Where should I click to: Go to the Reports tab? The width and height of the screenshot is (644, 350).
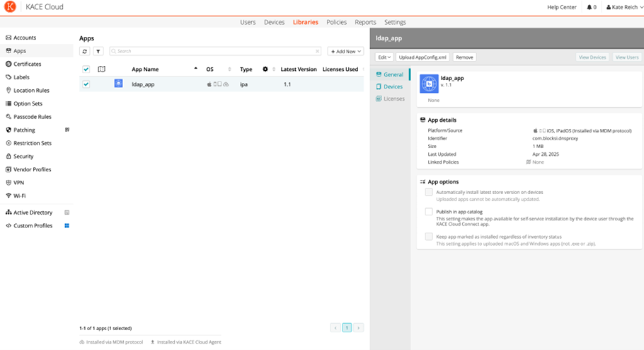point(365,22)
